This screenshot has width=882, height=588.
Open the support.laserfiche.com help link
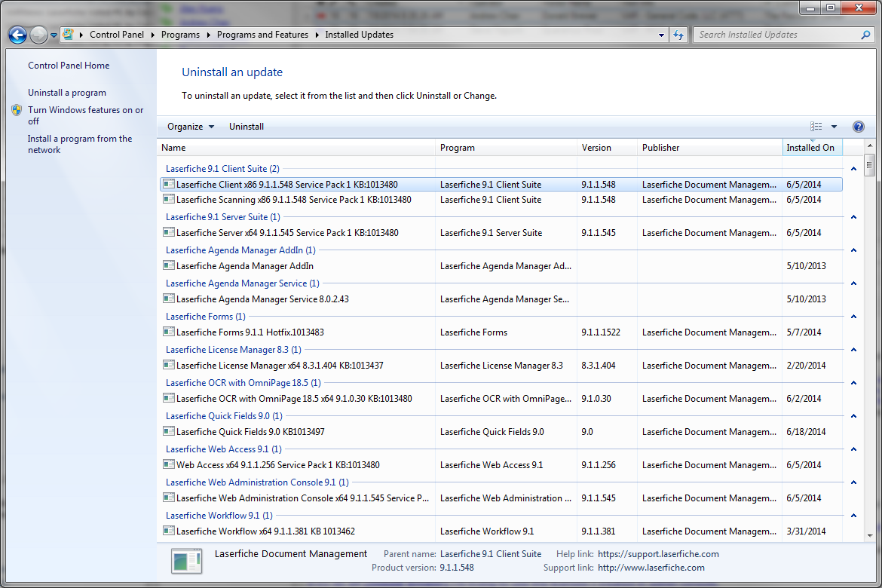point(658,554)
